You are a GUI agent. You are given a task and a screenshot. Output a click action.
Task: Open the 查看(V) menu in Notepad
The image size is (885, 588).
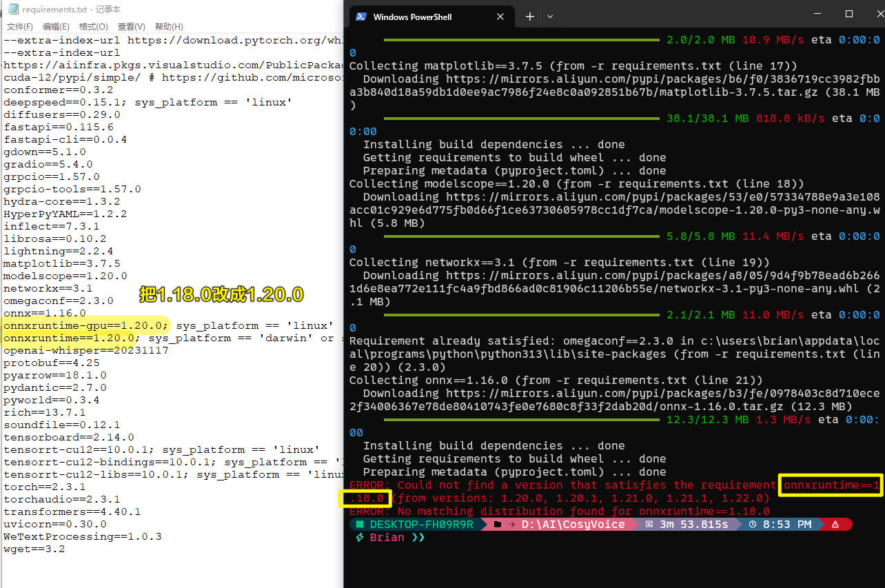(x=131, y=27)
